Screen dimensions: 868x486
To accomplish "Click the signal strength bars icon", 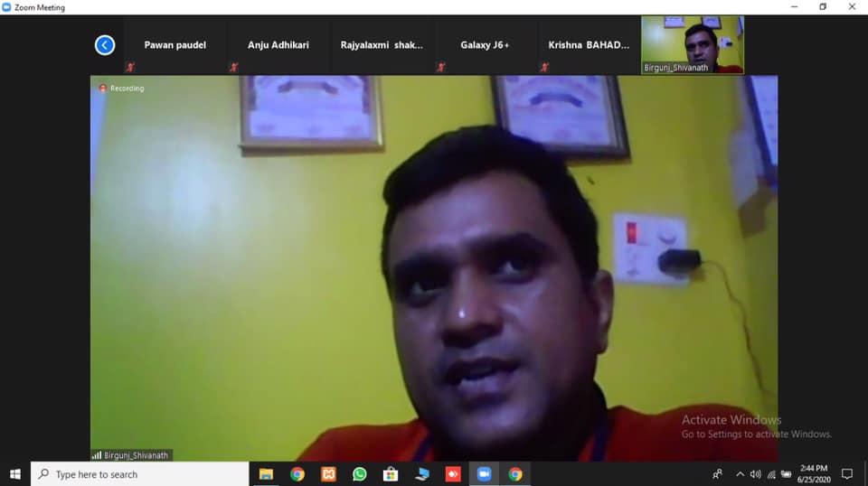I will coord(96,455).
